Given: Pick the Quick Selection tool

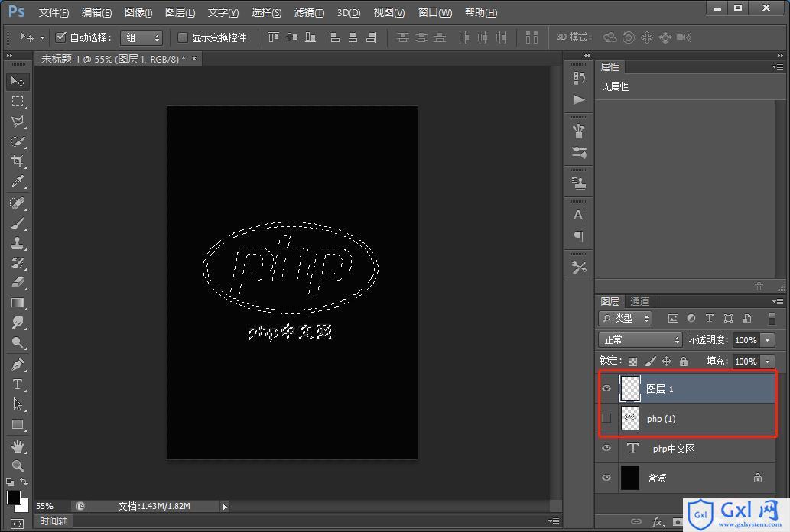Looking at the screenshot, I should point(18,141).
